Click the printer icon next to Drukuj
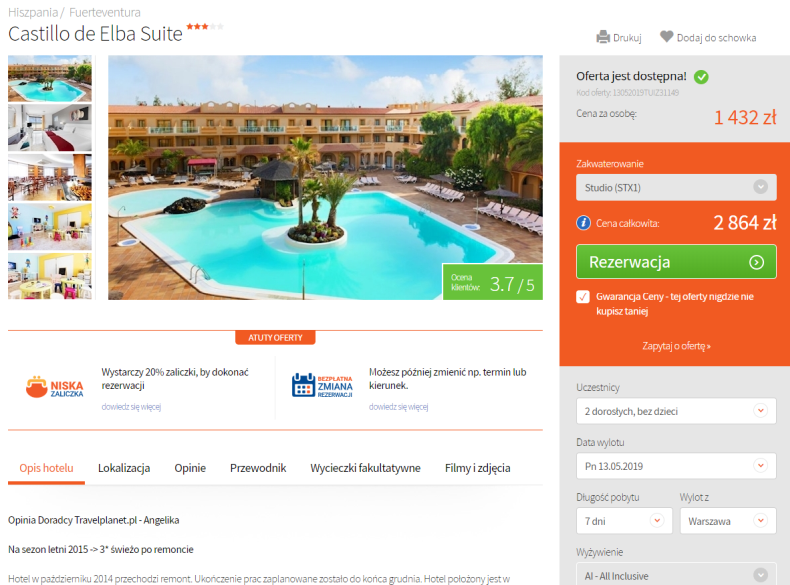 point(603,37)
